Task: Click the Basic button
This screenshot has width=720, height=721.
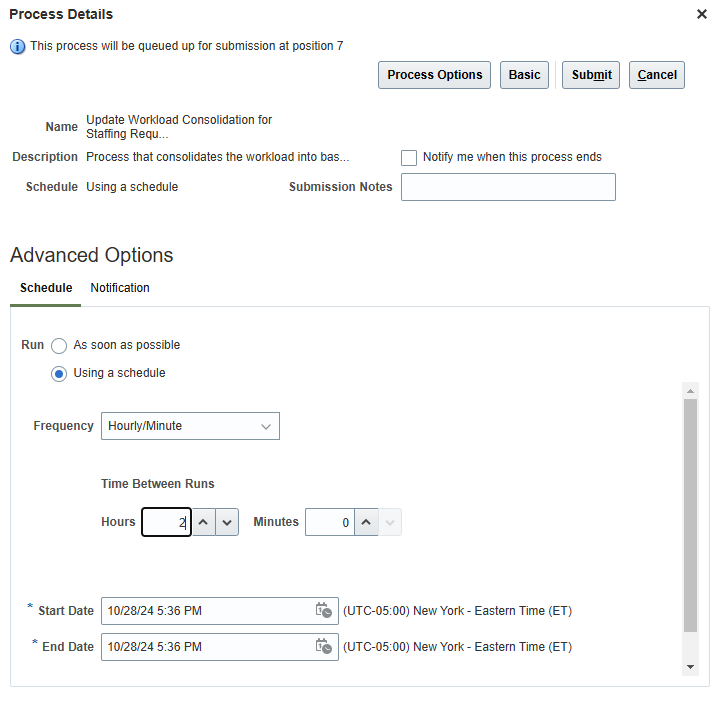Action: [524, 75]
